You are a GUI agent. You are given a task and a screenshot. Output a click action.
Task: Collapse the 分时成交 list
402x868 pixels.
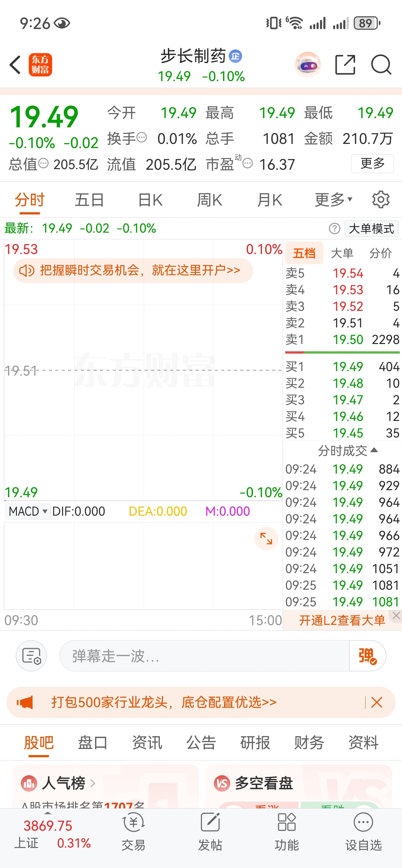click(347, 451)
